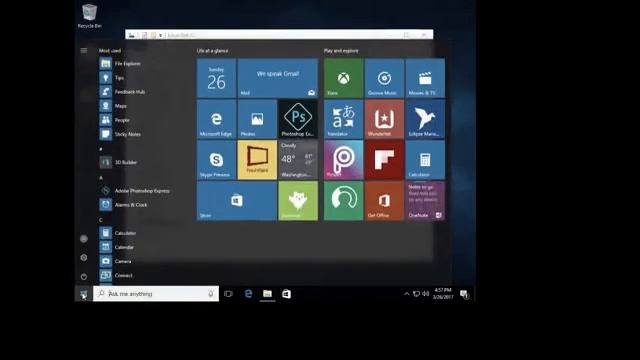640x360 pixels.
Task: Open the Mail tile
Action: tap(278, 78)
